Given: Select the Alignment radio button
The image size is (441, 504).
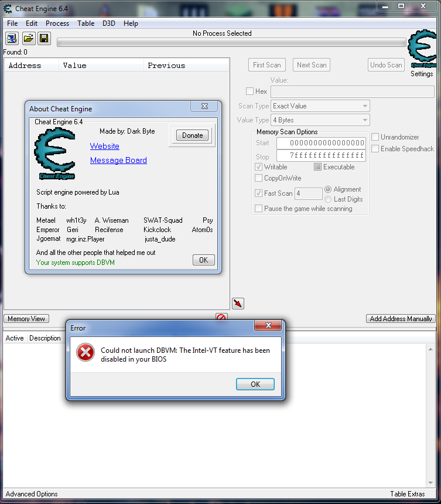Looking at the screenshot, I should (327, 189).
